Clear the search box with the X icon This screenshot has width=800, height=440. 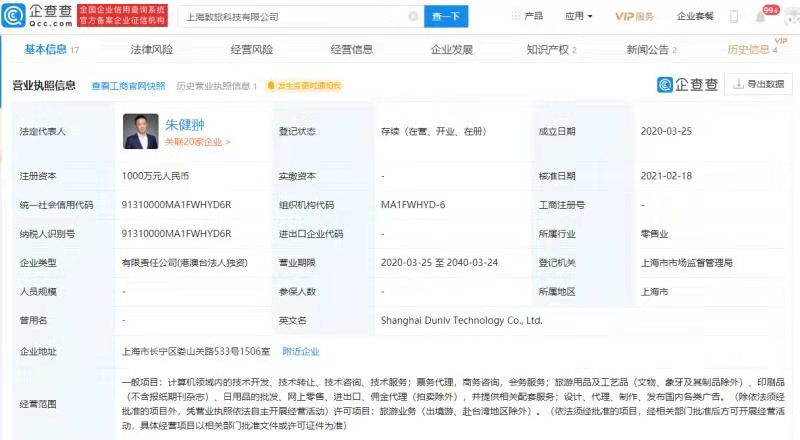[414, 17]
